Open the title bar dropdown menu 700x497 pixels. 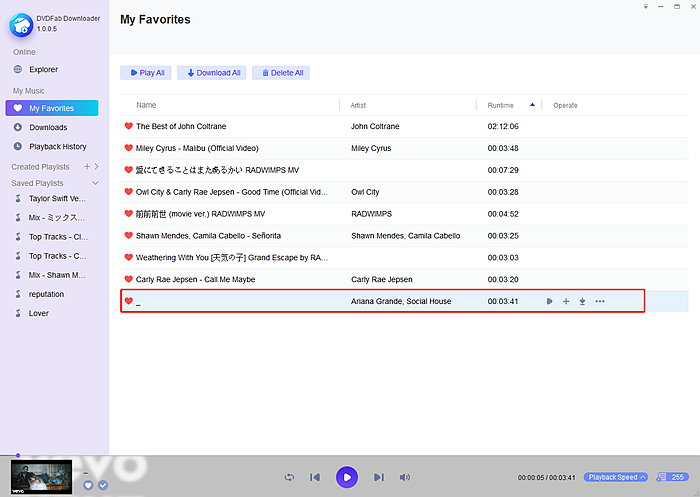[x=646, y=6]
